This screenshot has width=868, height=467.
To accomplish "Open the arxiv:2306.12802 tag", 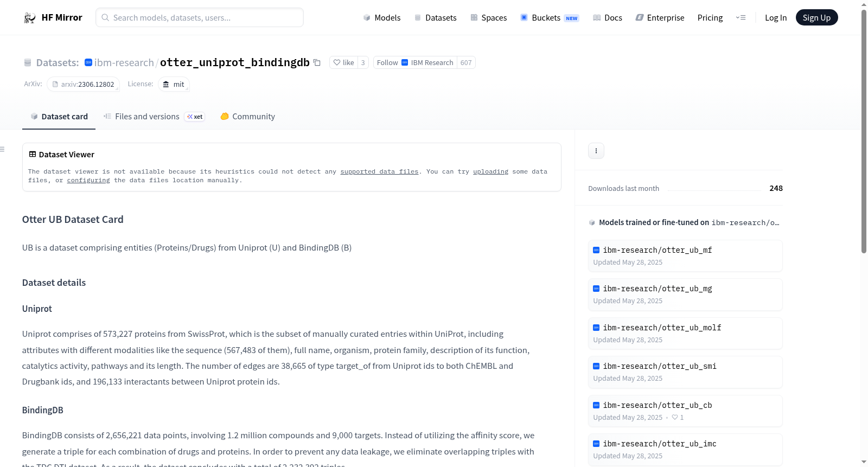I will [x=84, y=85].
